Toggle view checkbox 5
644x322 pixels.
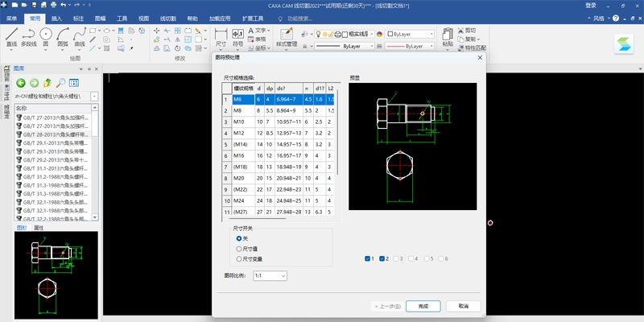[428, 258]
